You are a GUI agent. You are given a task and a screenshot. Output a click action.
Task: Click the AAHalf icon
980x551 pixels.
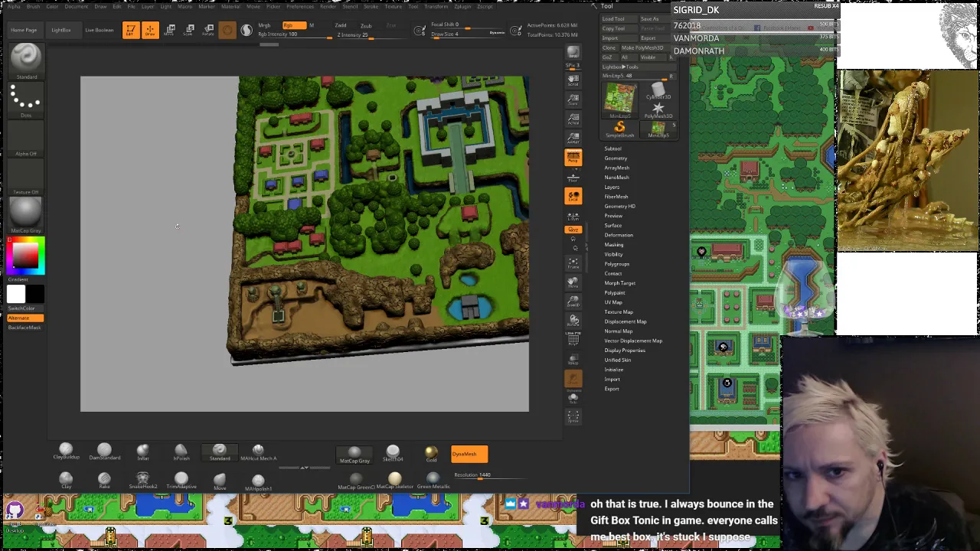point(573,138)
